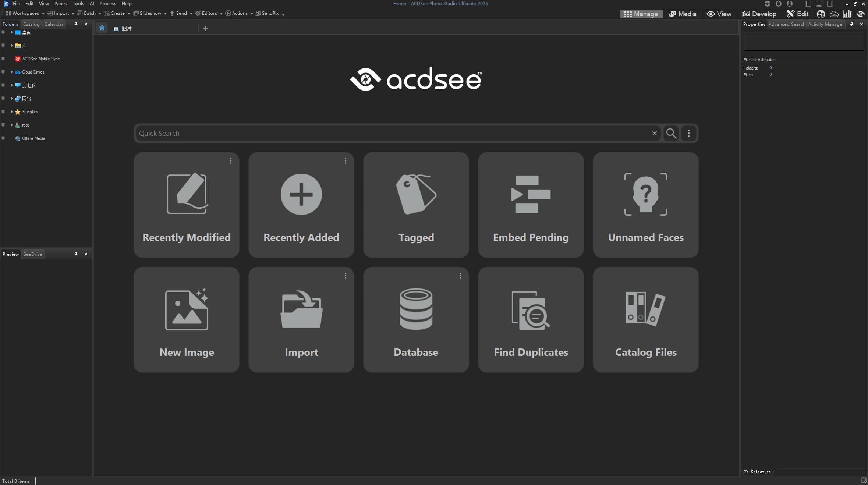Open the notifications bell icon

(778, 4)
